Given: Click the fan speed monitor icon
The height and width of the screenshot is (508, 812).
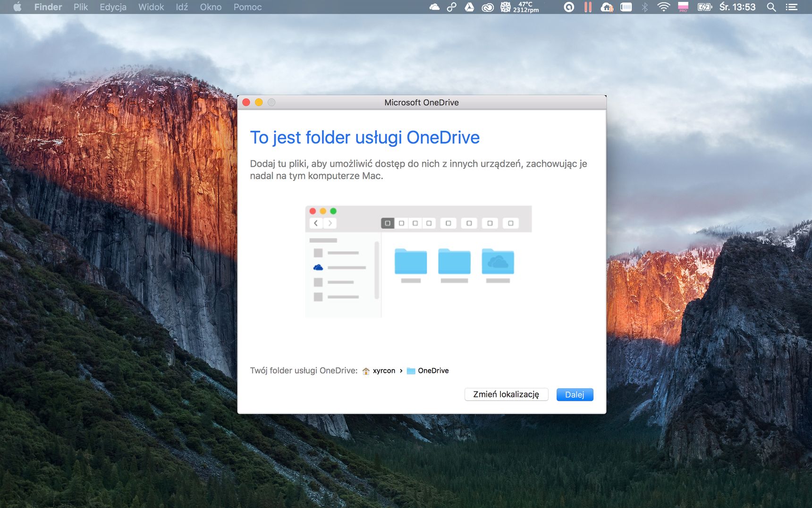Looking at the screenshot, I should coord(506,7).
